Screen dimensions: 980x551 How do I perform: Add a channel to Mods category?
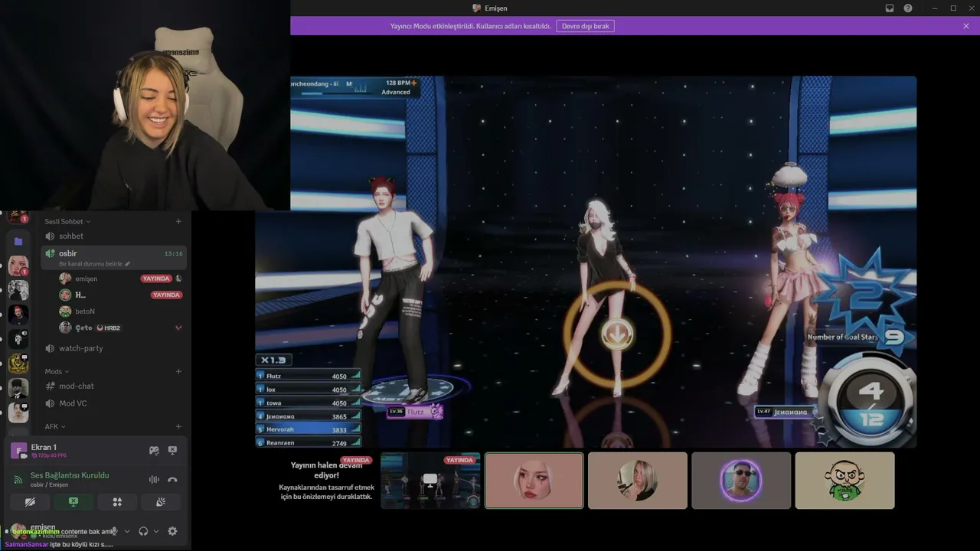178,371
